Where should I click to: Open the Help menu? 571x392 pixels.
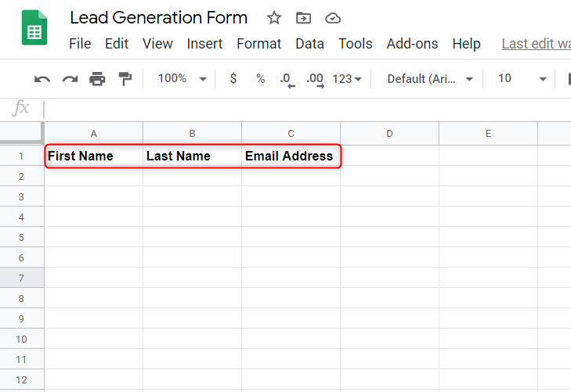[x=467, y=44]
